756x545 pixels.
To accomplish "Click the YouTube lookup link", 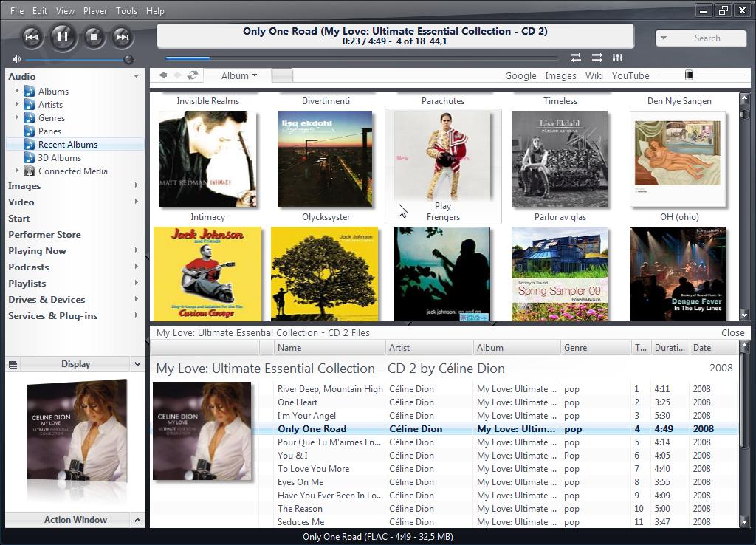I will 630,76.
